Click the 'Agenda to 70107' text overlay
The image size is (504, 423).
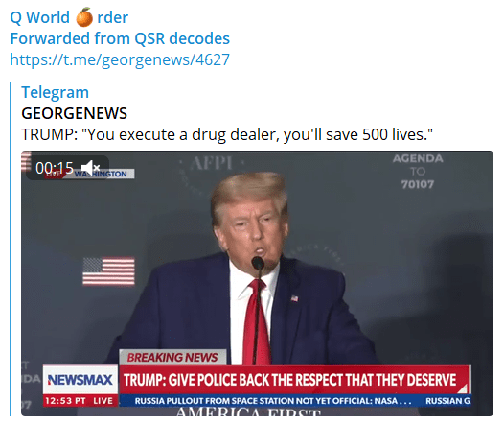pos(418,171)
